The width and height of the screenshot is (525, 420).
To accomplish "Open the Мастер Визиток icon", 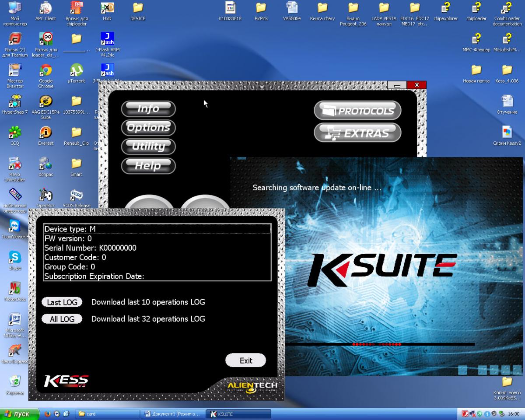I will 15,76.
